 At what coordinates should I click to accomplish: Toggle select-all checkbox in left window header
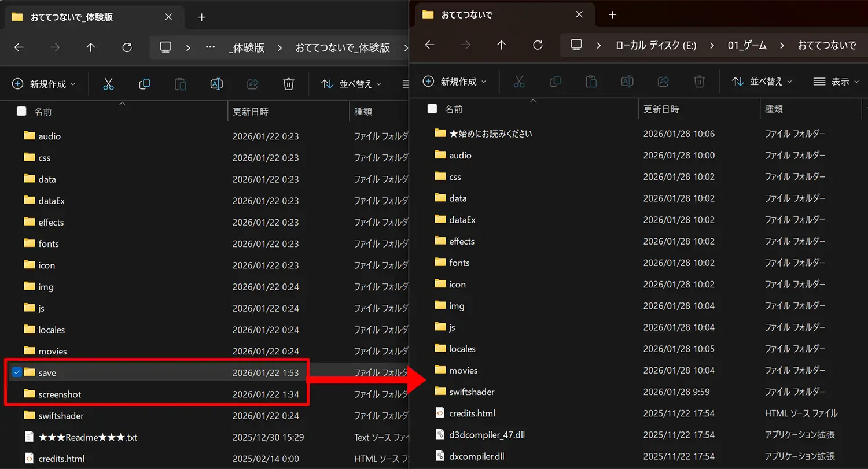tap(21, 111)
